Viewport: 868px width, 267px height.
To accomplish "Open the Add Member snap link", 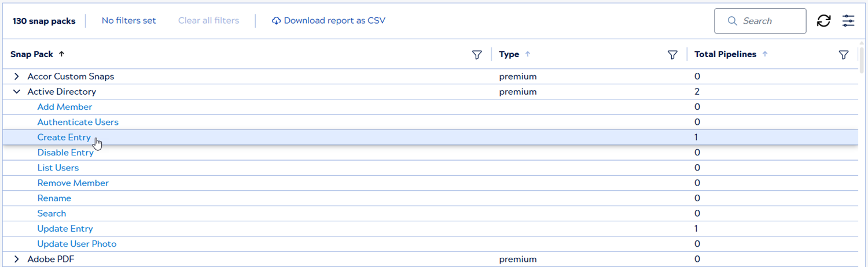I will 65,107.
